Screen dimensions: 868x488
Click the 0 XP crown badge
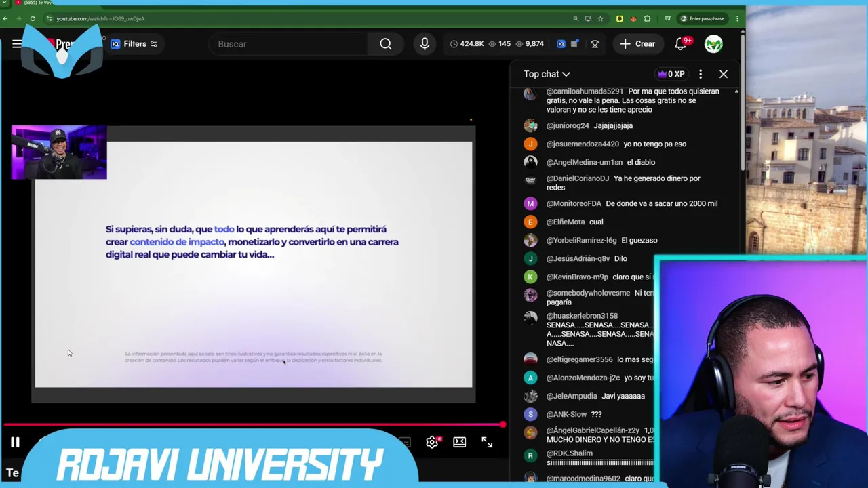[x=671, y=74]
